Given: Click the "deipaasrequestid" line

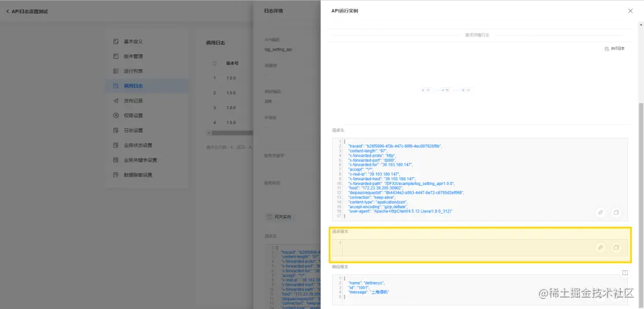Looking at the screenshot, I should click(x=406, y=192).
